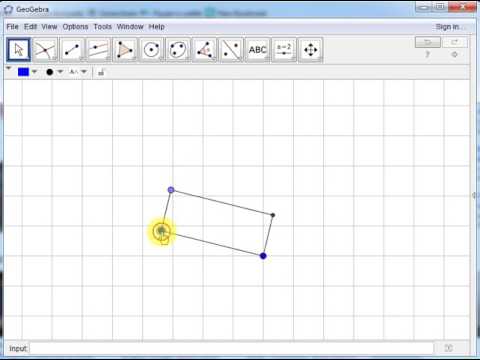Click the Undo button
This screenshot has height=360, width=480.
(x=428, y=42)
